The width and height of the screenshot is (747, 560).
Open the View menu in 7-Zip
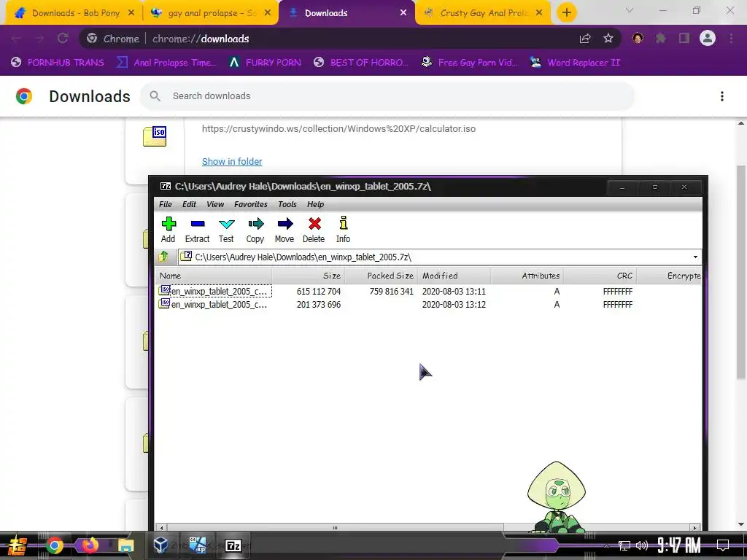click(x=215, y=204)
